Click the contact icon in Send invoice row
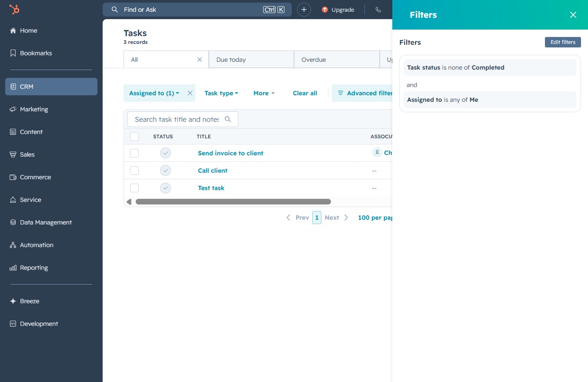Screen dimensions: 588x382 (x=377, y=152)
